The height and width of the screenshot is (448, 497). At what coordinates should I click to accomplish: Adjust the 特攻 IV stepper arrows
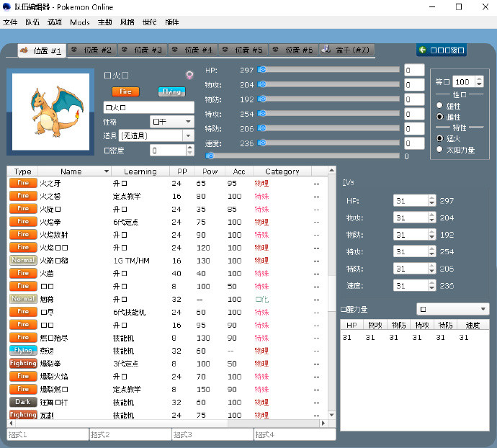click(x=431, y=251)
